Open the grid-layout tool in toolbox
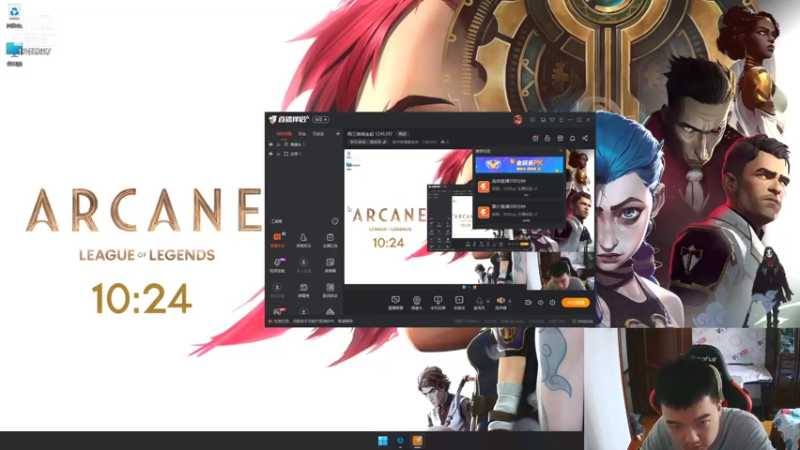 coord(330,264)
